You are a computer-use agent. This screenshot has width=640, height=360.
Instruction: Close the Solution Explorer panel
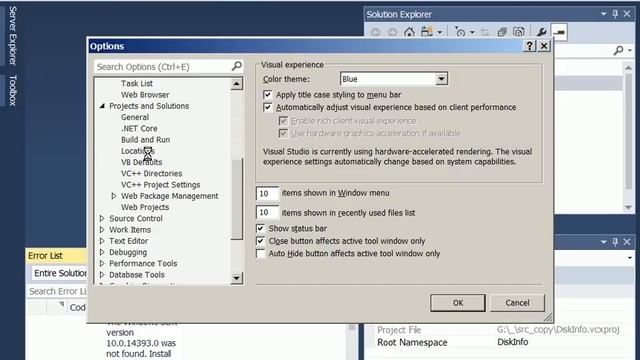click(x=627, y=14)
